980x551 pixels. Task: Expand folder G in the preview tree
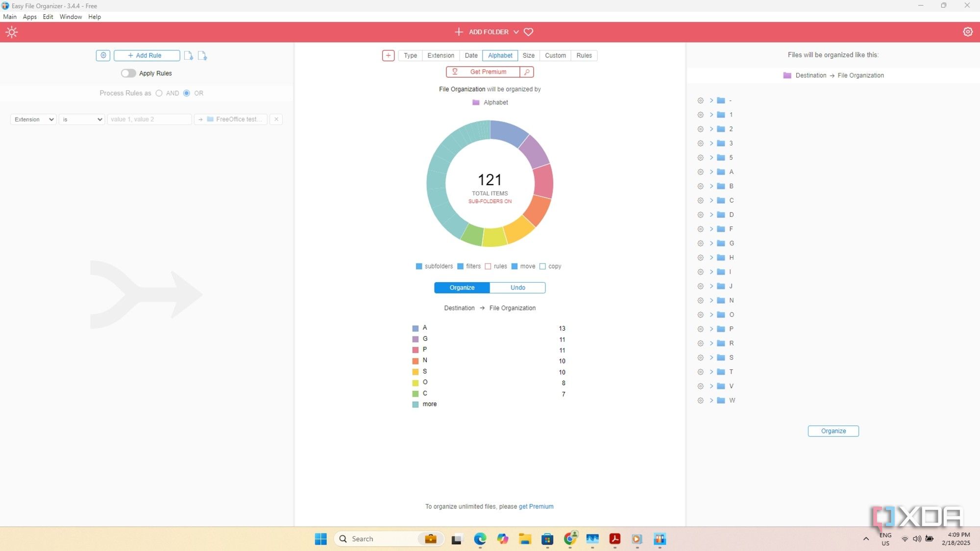[711, 243]
